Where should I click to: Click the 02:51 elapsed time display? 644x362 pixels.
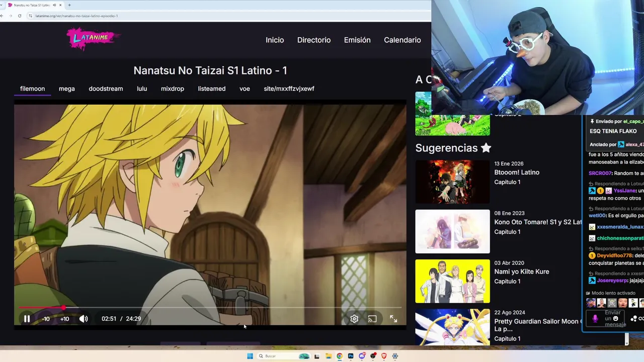click(109, 319)
